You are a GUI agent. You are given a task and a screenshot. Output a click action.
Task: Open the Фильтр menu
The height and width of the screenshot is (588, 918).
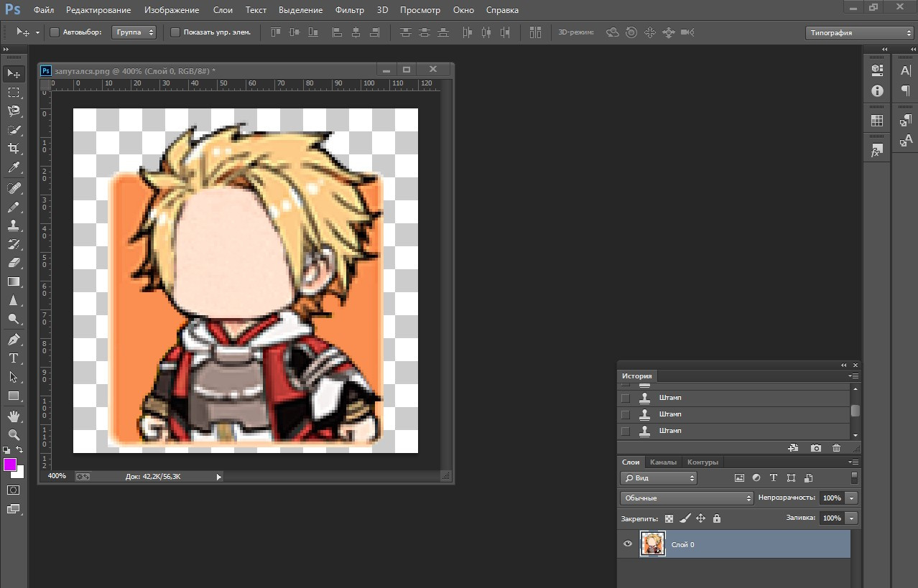tap(350, 10)
